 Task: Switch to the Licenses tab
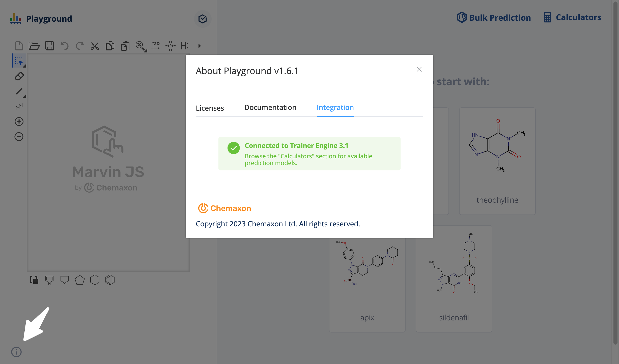pos(210,108)
